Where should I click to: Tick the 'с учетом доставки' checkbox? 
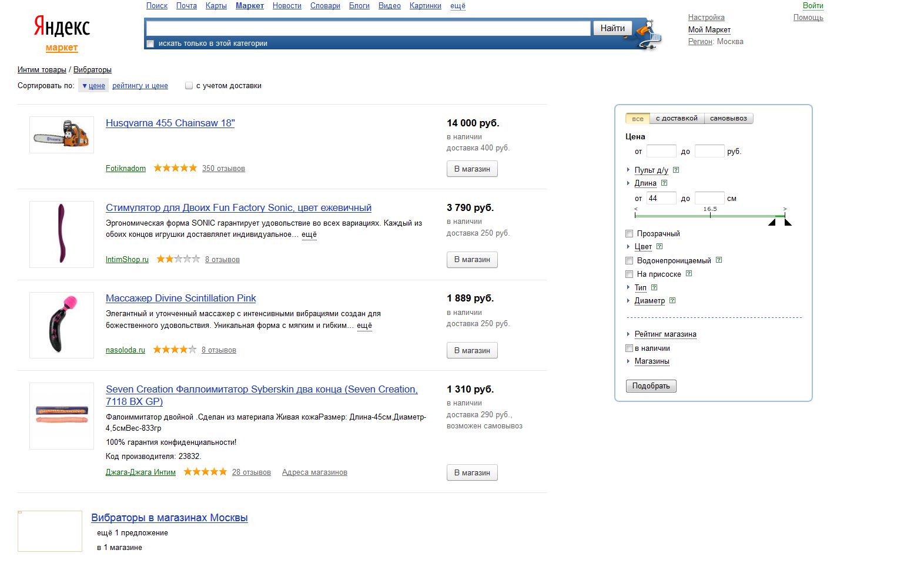pyautogui.click(x=189, y=86)
